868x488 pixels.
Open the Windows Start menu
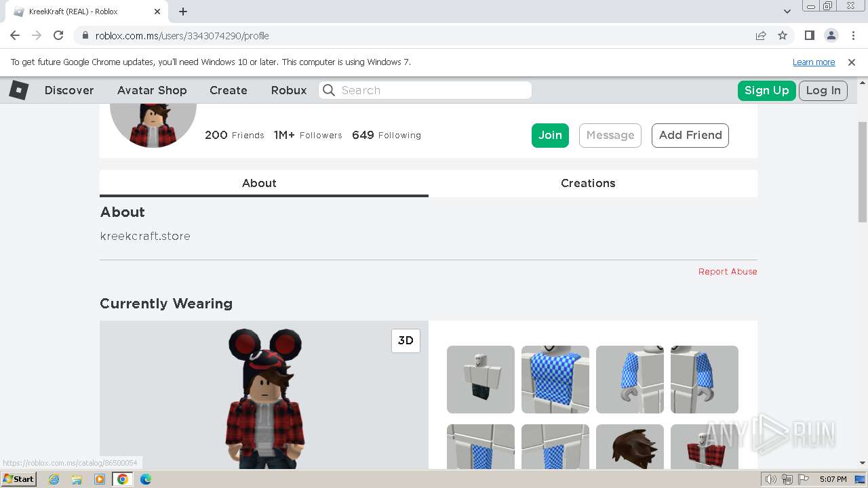pos(19,479)
